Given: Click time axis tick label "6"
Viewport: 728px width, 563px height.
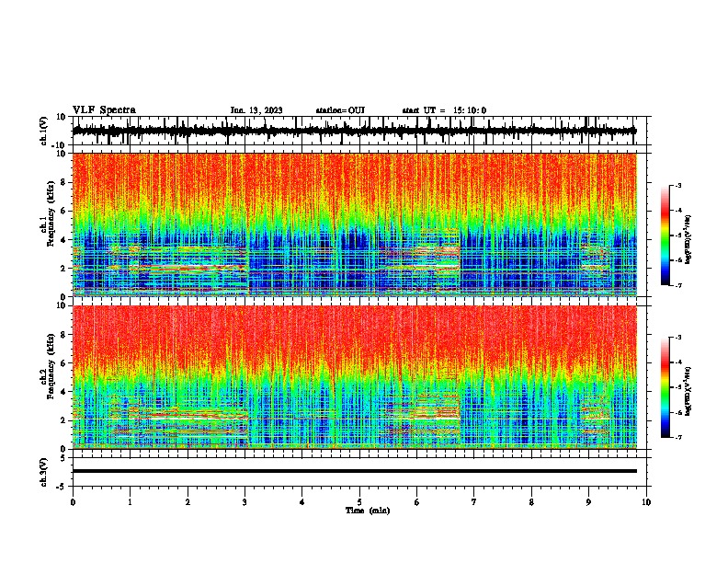Looking at the screenshot, I should (416, 502).
